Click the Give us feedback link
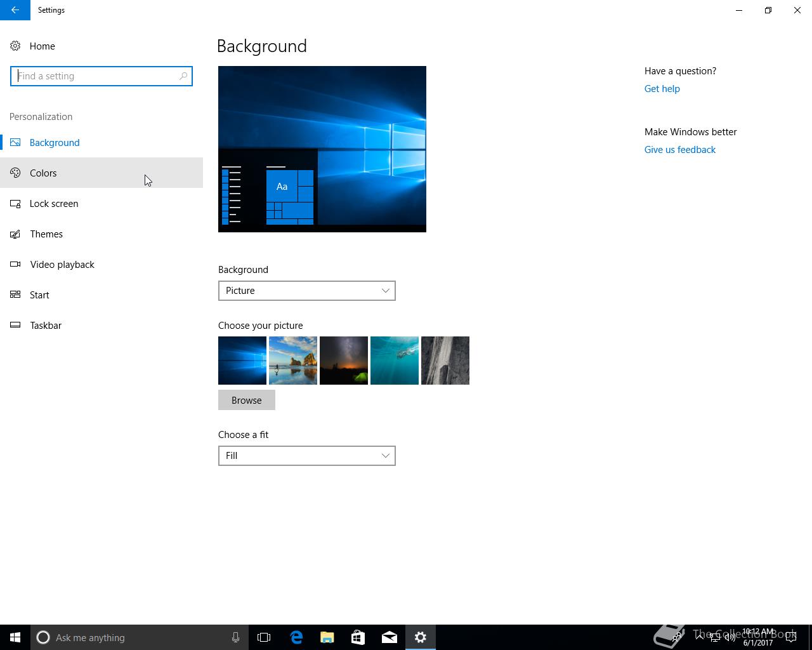 click(679, 150)
